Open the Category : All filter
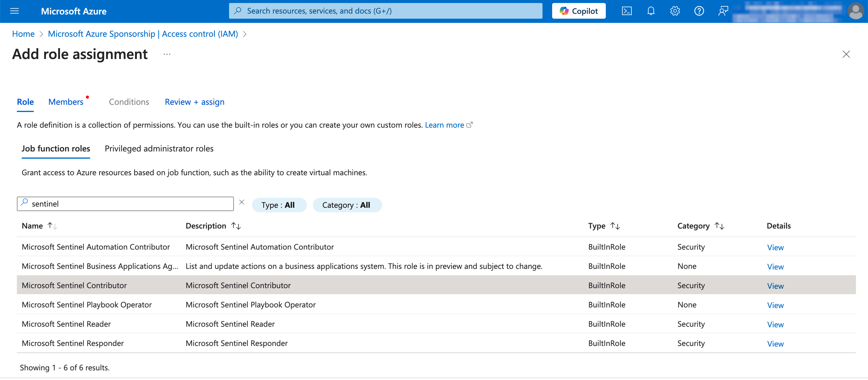This screenshot has width=868, height=380. (x=347, y=205)
